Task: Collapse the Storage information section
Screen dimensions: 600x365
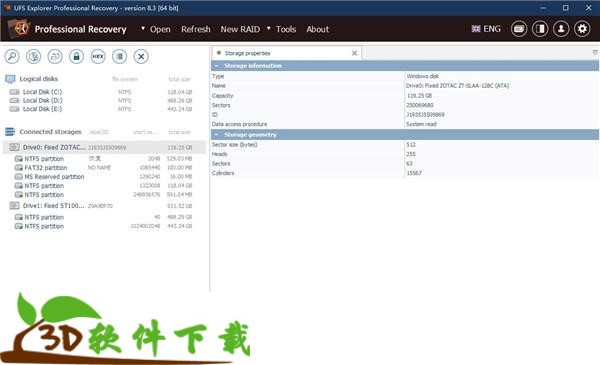Action: coord(217,66)
